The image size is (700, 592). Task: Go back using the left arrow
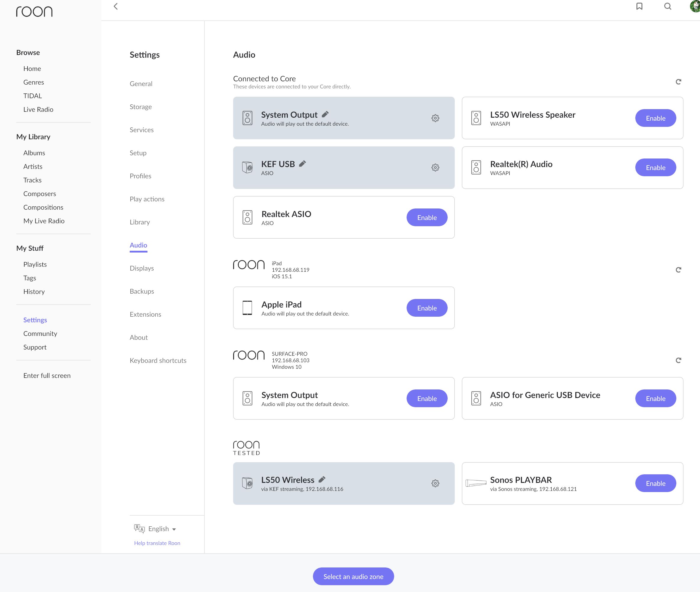coord(116,7)
